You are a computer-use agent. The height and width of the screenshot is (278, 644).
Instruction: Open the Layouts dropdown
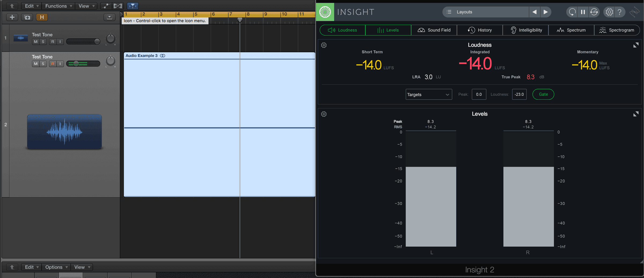pyautogui.click(x=486, y=12)
